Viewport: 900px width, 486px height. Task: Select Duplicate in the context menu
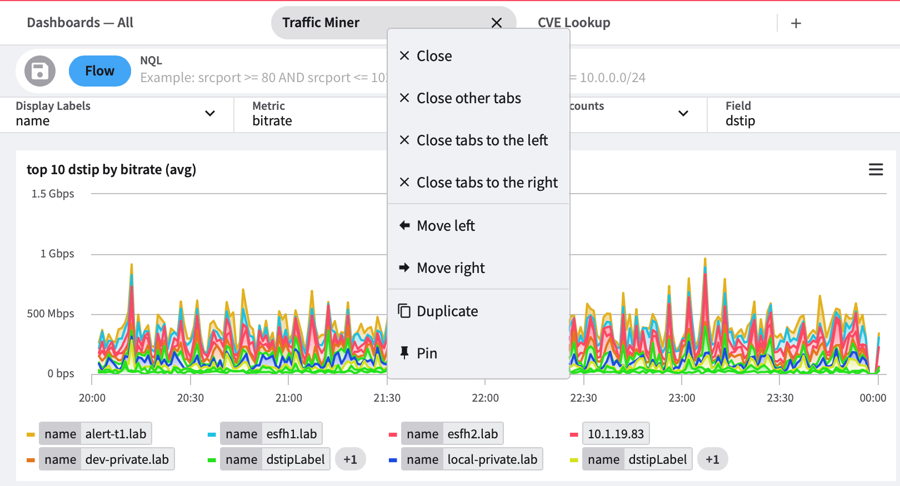[x=446, y=311]
